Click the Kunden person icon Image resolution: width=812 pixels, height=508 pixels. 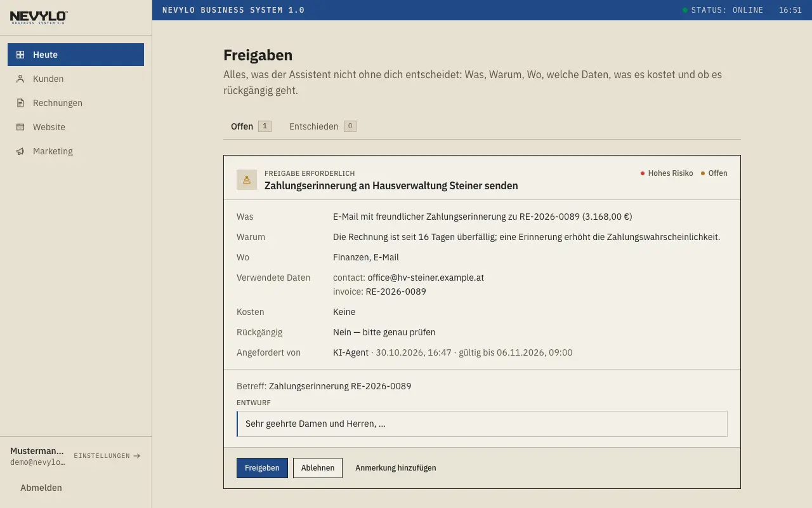click(x=20, y=79)
